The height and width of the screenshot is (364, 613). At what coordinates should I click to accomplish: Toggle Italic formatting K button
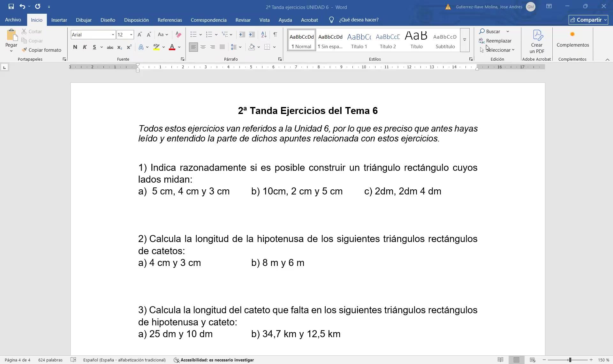click(85, 47)
